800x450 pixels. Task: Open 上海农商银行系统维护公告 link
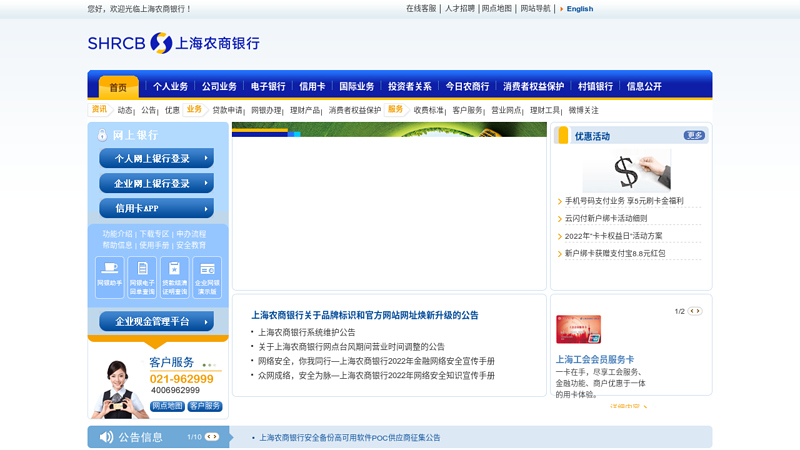tap(307, 332)
